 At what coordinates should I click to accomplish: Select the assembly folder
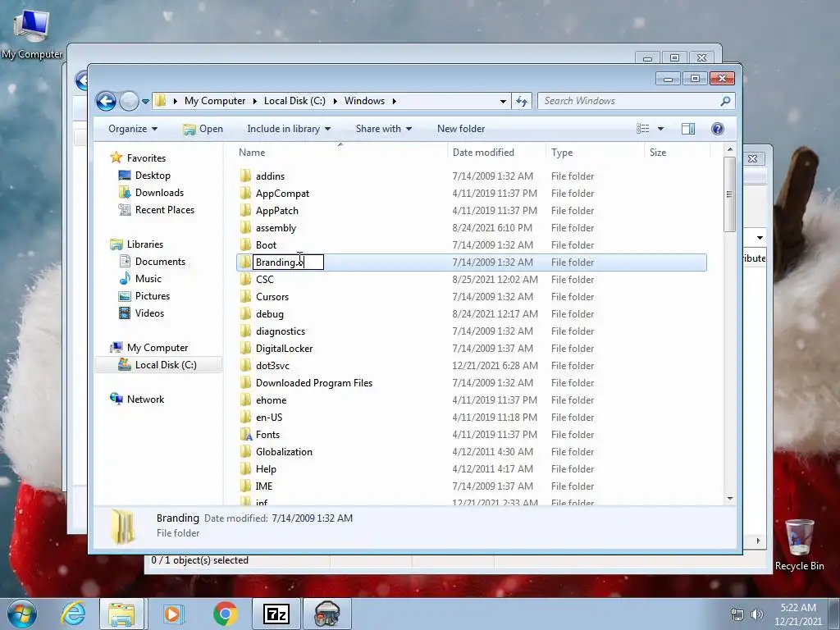click(276, 228)
